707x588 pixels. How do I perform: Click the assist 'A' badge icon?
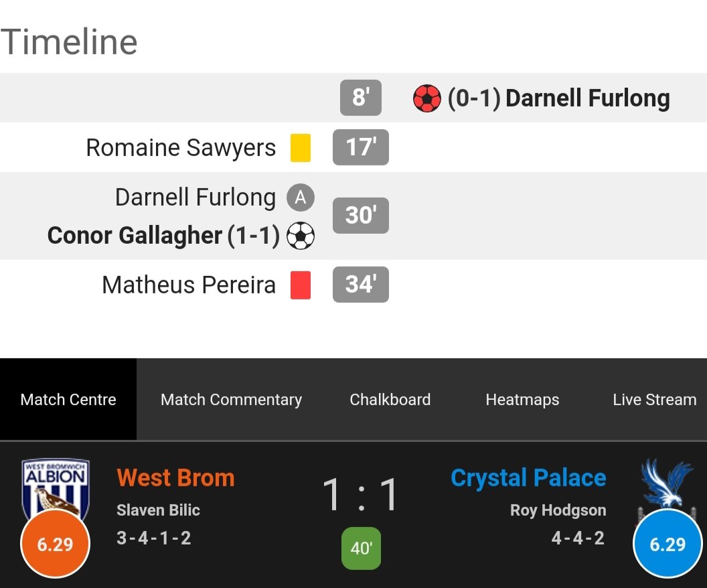[x=301, y=197]
